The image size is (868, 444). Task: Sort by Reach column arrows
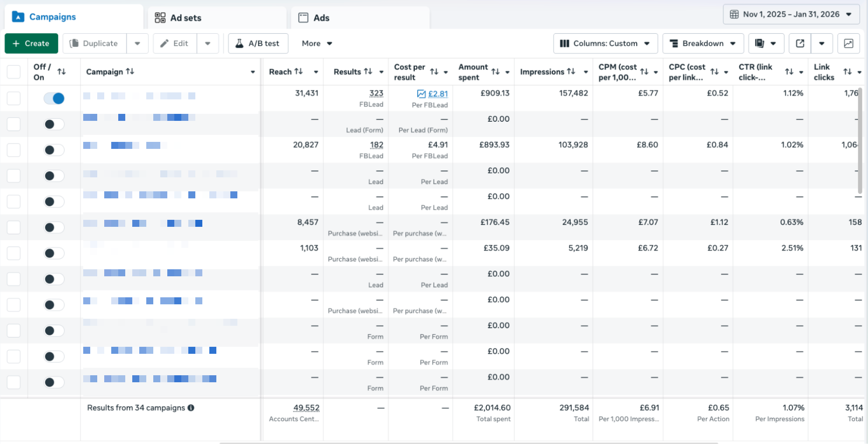pos(299,71)
